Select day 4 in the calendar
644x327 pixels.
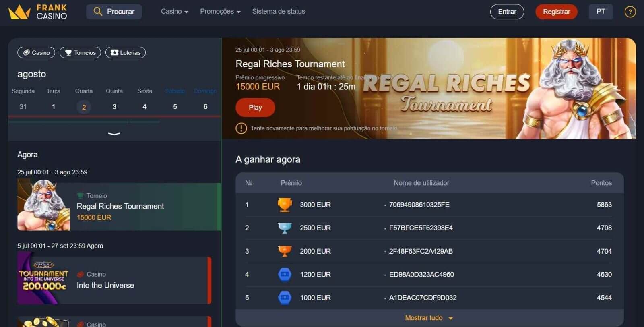pos(144,107)
